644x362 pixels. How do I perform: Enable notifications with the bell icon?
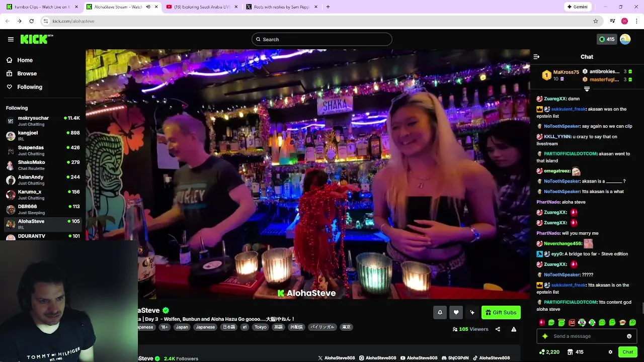[440, 312]
